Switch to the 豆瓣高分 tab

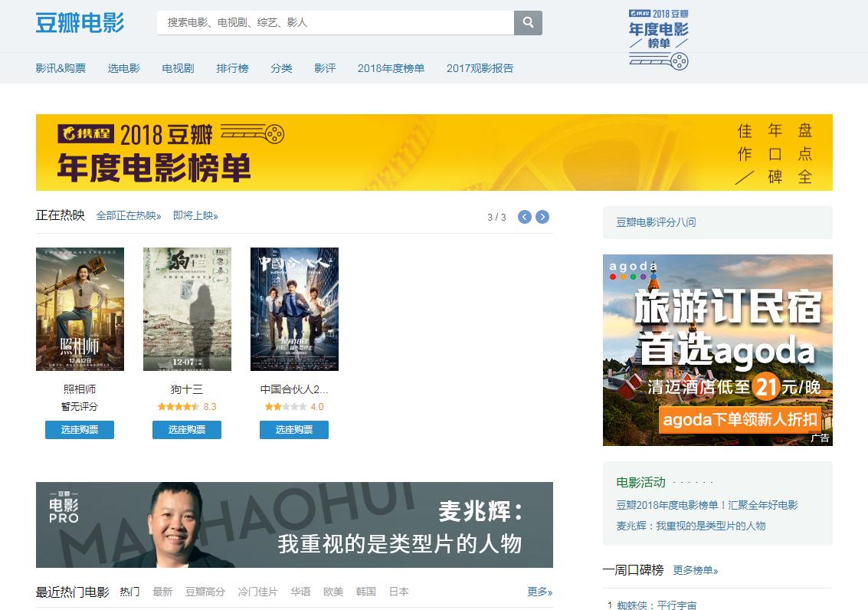(x=205, y=592)
